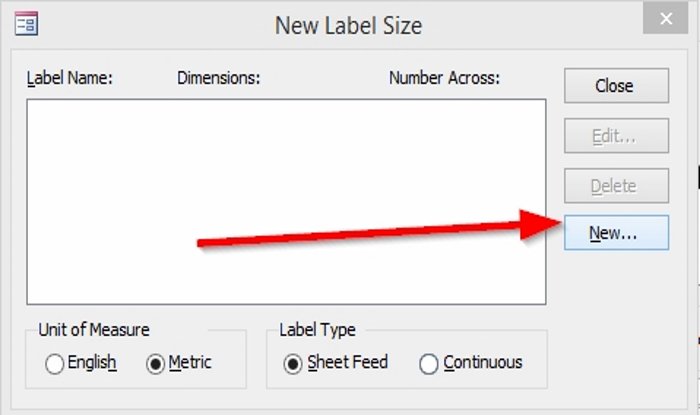Click the Label Name column header
The height and width of the screenshot is (415, 700).
click(69, 78)
